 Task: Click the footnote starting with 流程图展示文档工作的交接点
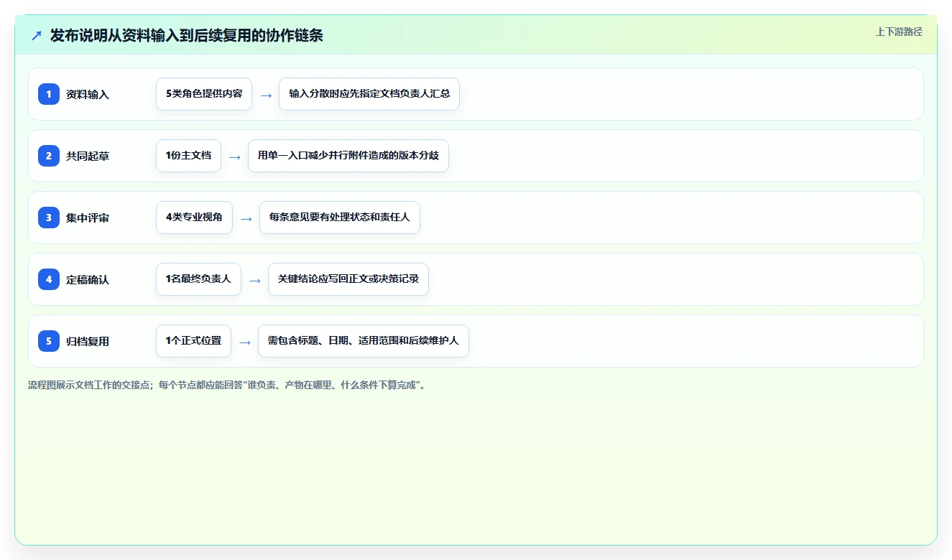(227, 385)
